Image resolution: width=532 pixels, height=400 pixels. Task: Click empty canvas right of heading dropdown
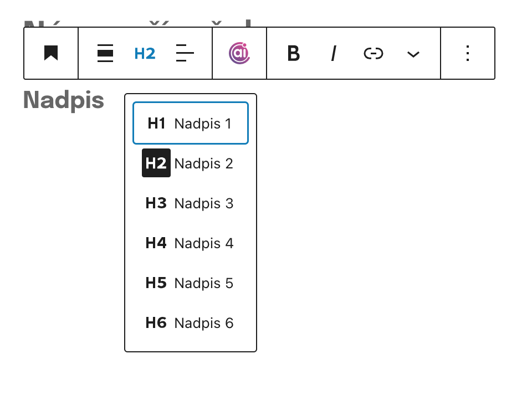coord(388,222)
